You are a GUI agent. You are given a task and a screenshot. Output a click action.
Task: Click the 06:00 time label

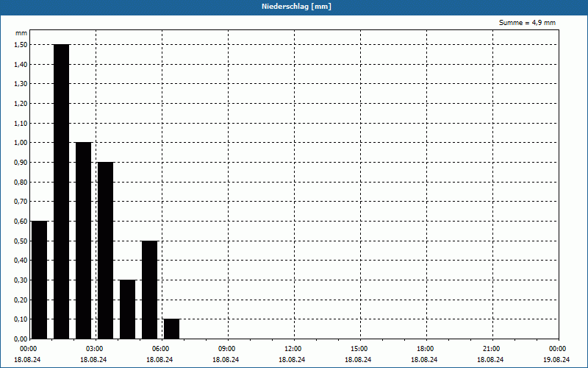160,349
